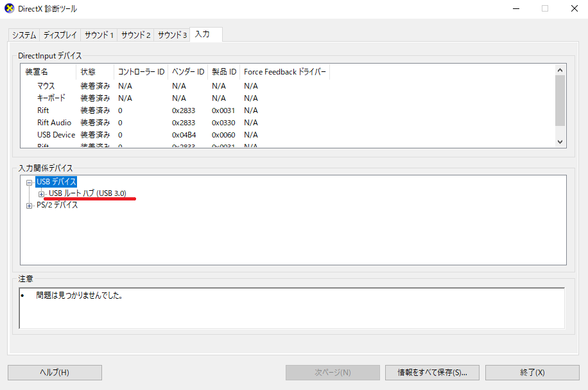The width and height of the screenshot is (588, 390).
Task: Click the コントローラー ID column header
Action: [x=141, y=72]
